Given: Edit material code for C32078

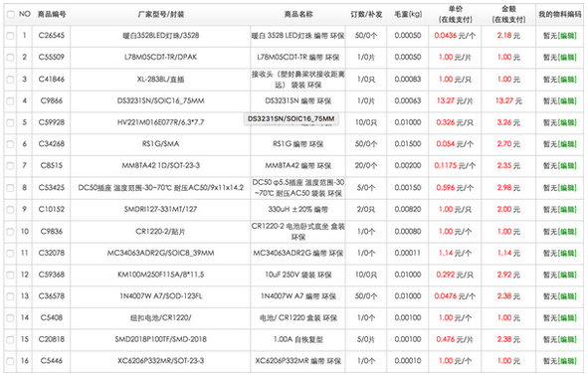Looking at the screenshot, I should [567, 254].
